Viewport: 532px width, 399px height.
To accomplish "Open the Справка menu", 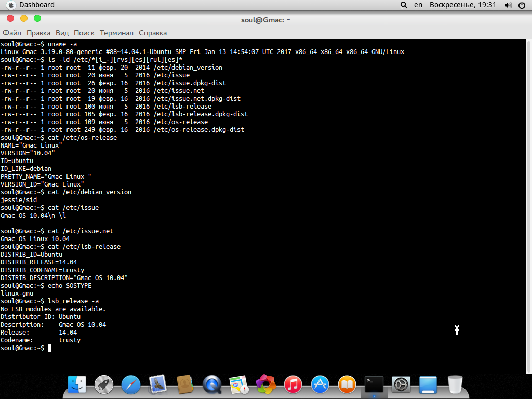I will [153, 33].
